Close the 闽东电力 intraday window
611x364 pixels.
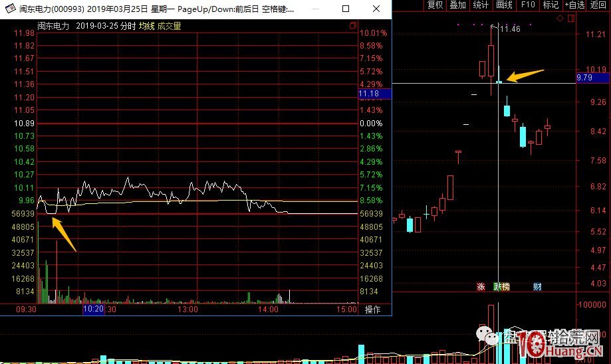coord(376,9)
